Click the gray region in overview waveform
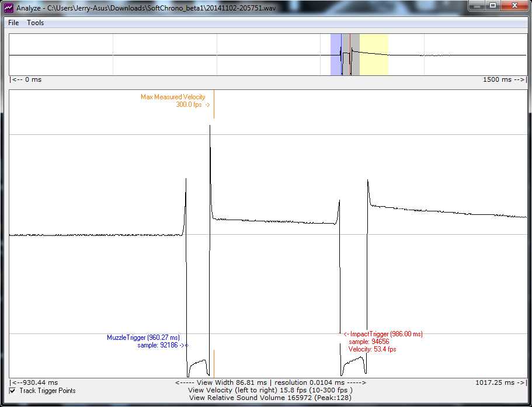Viewport: 532px width, 407px height. pyautogui.click(x=351, y=54)
